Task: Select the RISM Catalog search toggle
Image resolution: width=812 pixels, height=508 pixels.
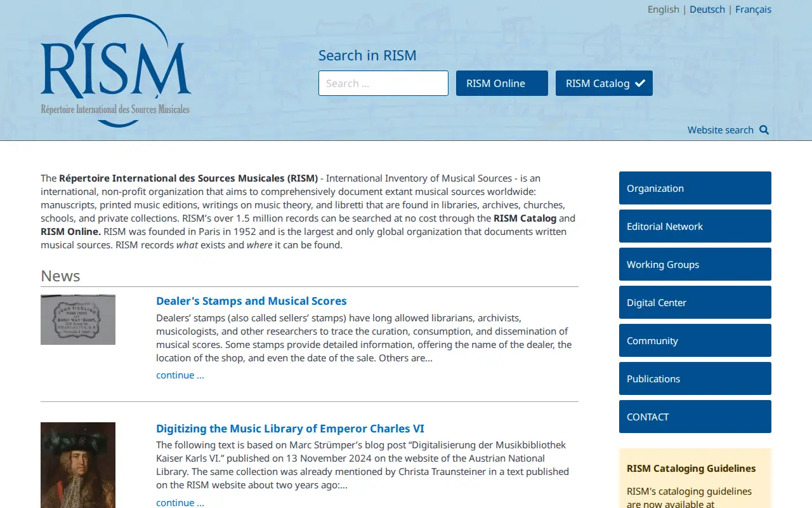Action: (x=604, y=83)
